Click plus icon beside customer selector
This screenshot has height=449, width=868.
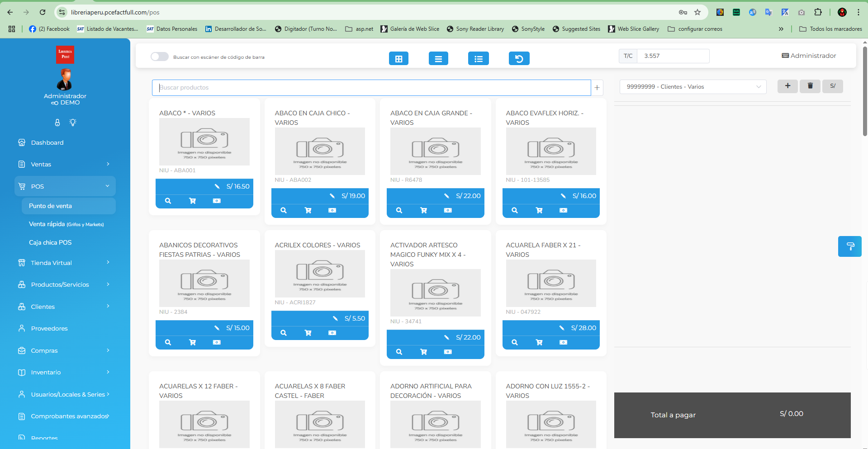pos(787,86)
